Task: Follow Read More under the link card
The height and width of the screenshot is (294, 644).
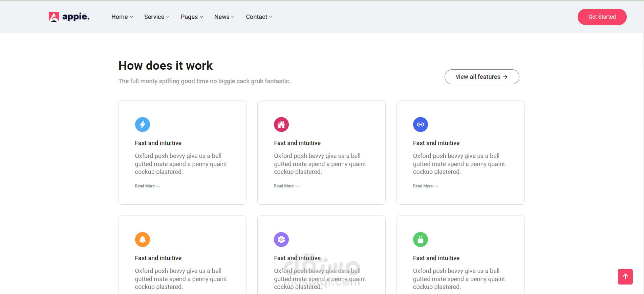Action: [x=425, y=186]
